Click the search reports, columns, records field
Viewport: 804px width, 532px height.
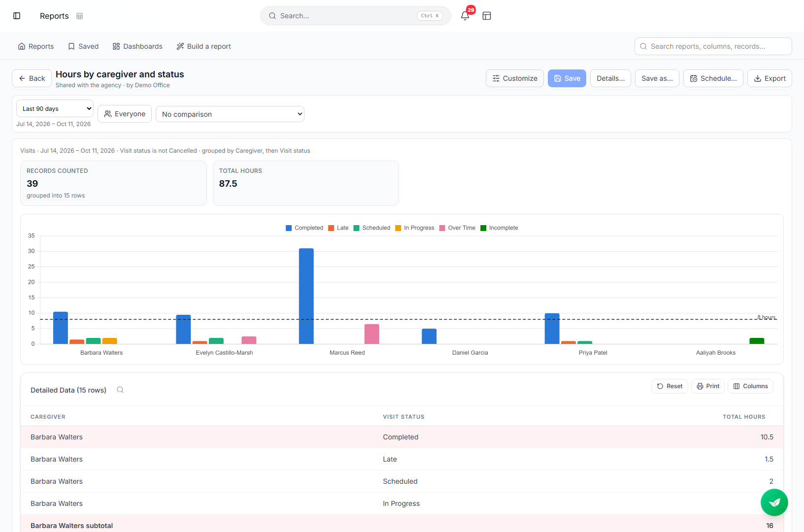pyautogui.click(x=713, y=46)
